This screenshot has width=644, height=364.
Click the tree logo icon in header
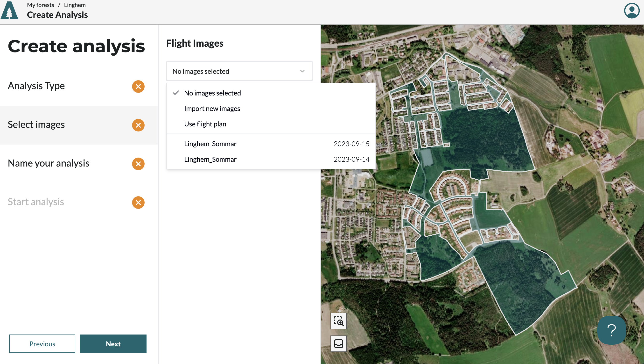point(9,10)
